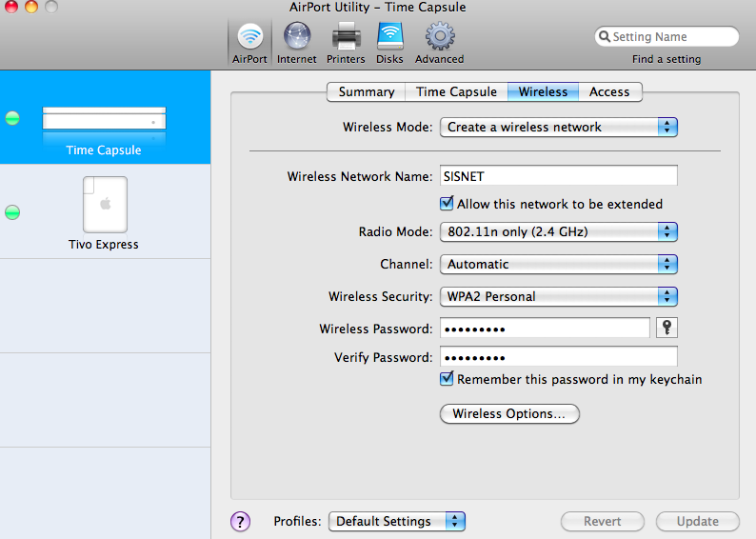
Task: Open the Disks settings icon
Action: 389,43
